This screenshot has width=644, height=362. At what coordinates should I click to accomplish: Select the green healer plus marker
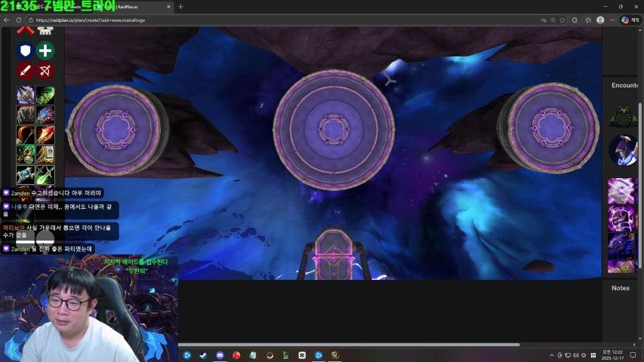pyautogui.click(x=45, y=51)
